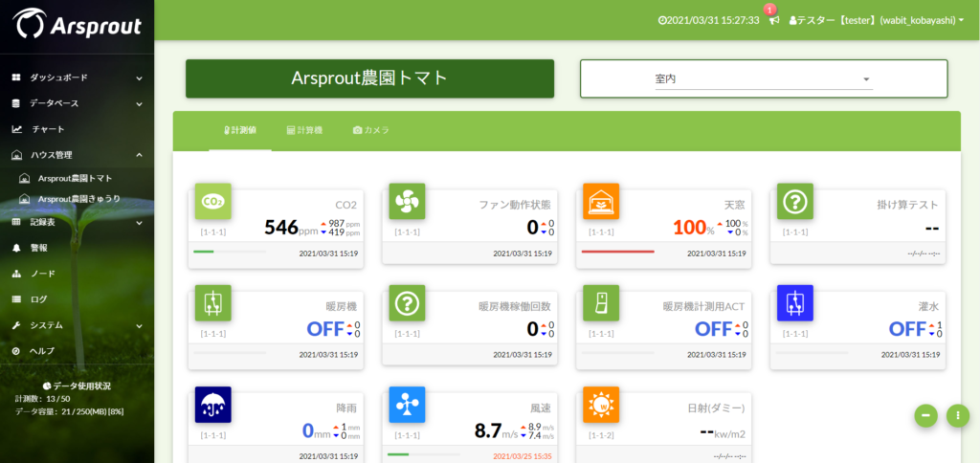This screenshot has height=463, width=980.
Task: Click the header date and time text
Action: (712, 21)
